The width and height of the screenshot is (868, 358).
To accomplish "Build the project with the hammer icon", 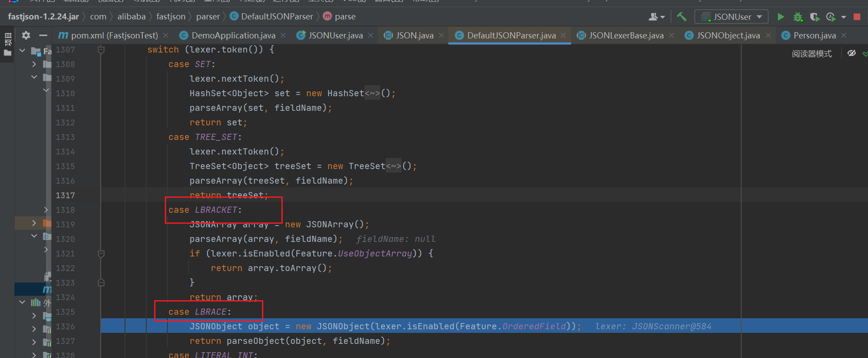I will coord(682,17).
